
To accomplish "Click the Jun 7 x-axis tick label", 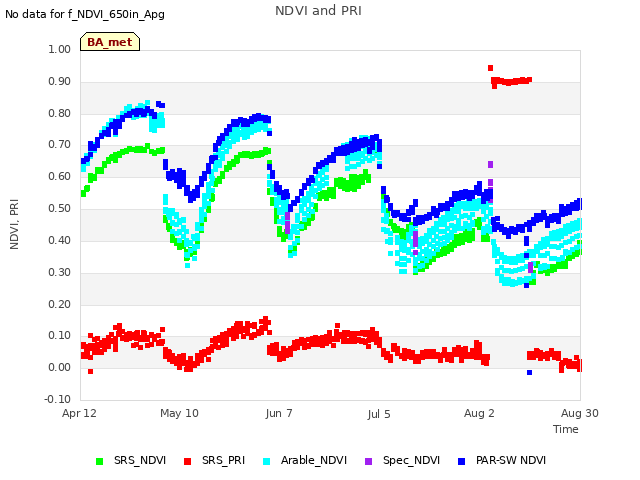I will [x=279, y=413].
